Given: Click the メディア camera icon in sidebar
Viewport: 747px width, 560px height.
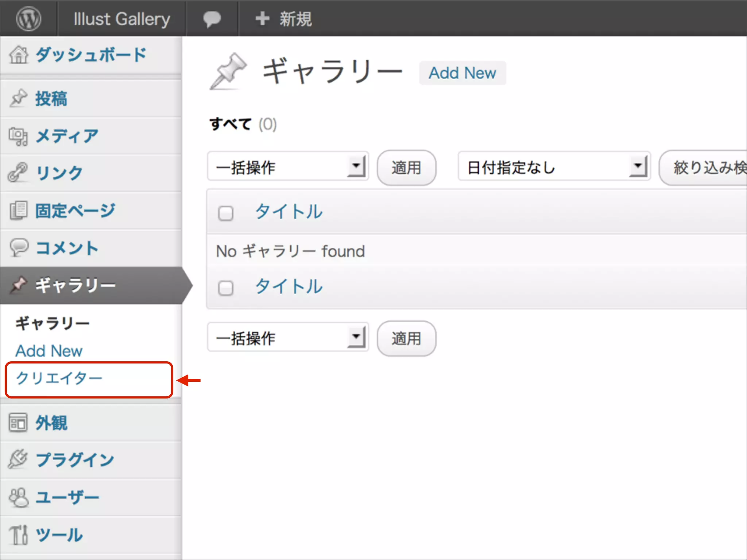Looking at the screenshot, I should pyautogui.click(x=18, y=137).
